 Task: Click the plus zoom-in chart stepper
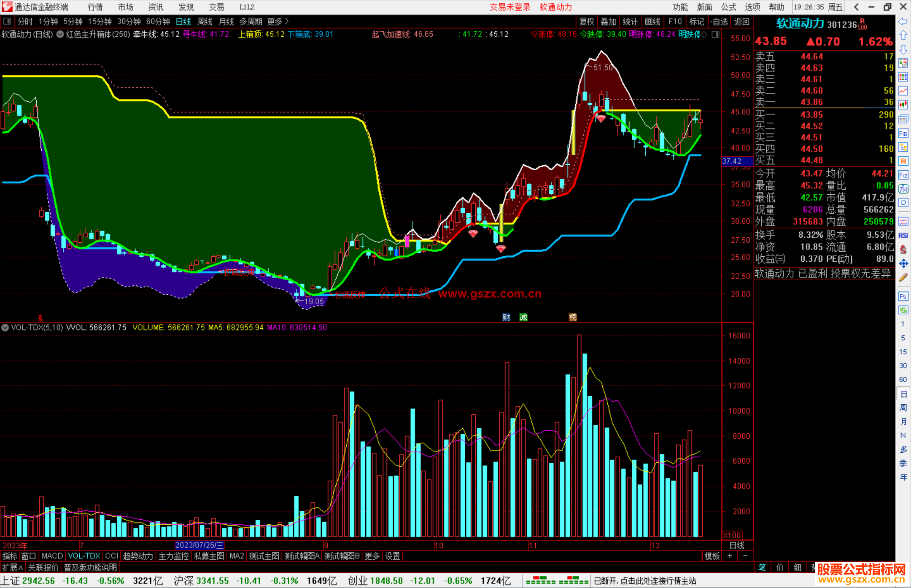(730, 556)
